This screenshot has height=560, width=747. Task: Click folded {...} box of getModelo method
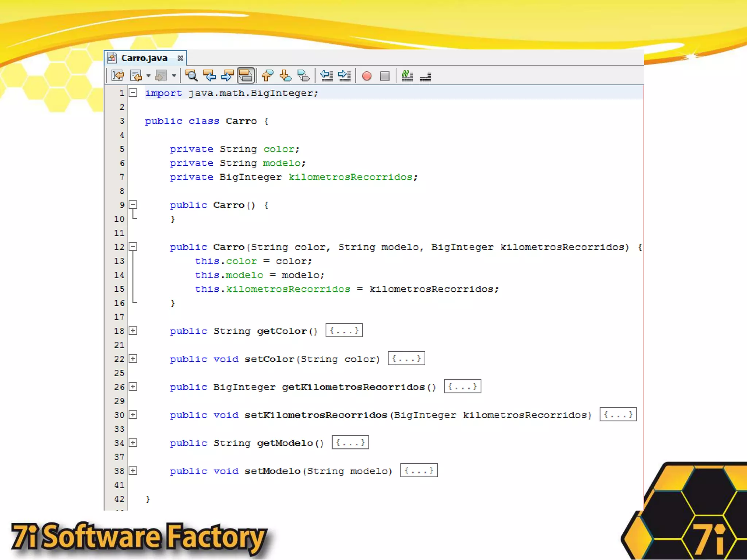tap(350, 443)
